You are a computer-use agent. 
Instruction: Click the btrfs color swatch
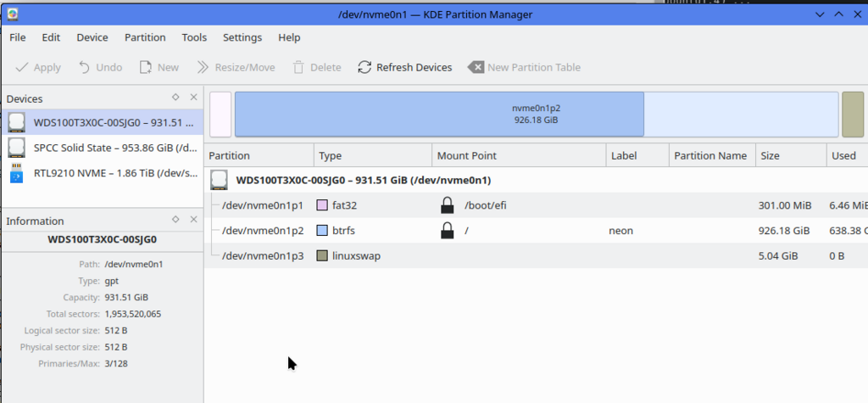[x=322, y=231]
